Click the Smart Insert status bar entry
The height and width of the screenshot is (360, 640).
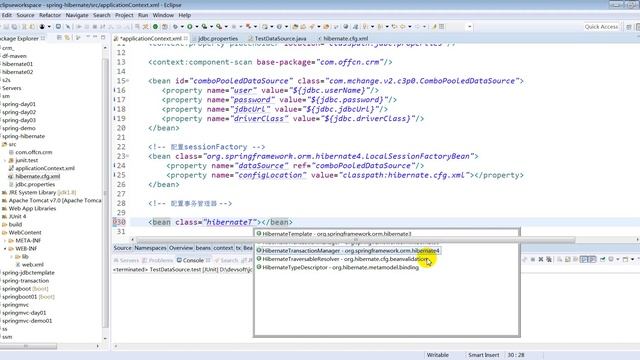(483, 355)
